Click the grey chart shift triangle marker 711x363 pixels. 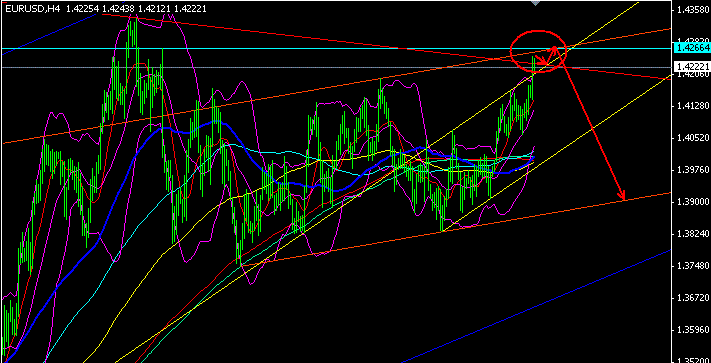point(536,3)
